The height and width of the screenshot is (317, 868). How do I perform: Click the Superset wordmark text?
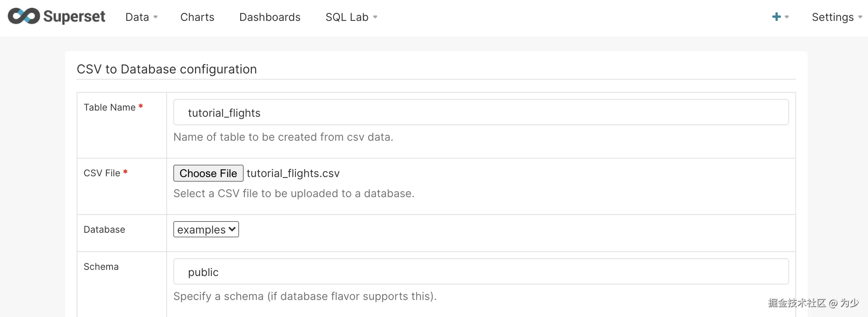pos(74,16)
